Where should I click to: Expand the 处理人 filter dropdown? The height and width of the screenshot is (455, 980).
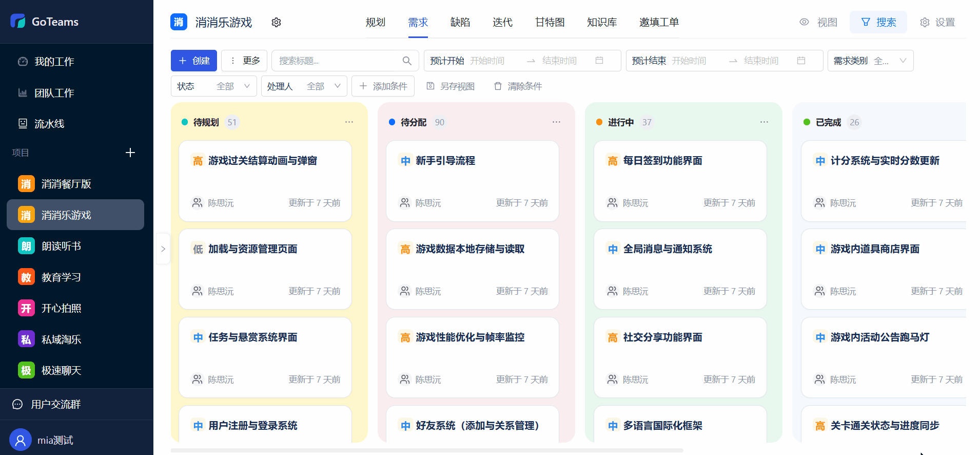304,86
